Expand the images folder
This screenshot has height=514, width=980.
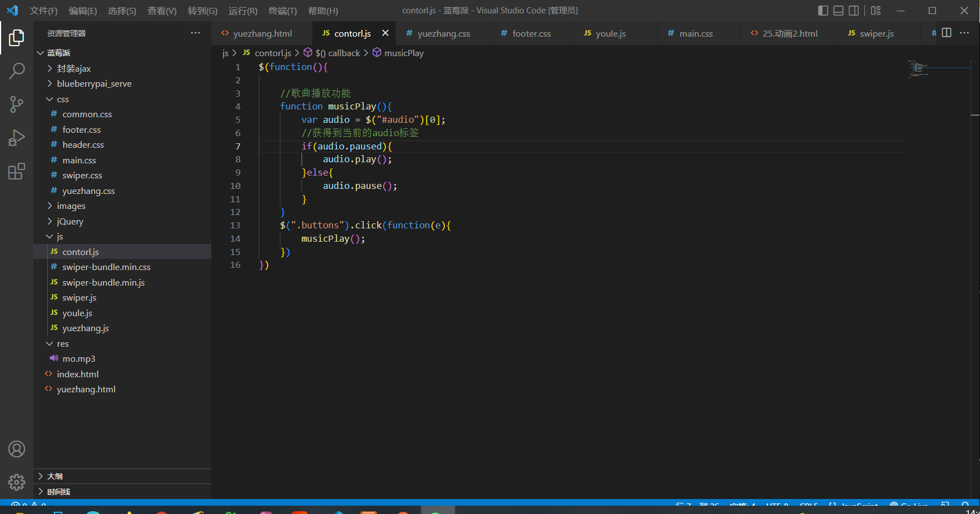pos(122,206)
